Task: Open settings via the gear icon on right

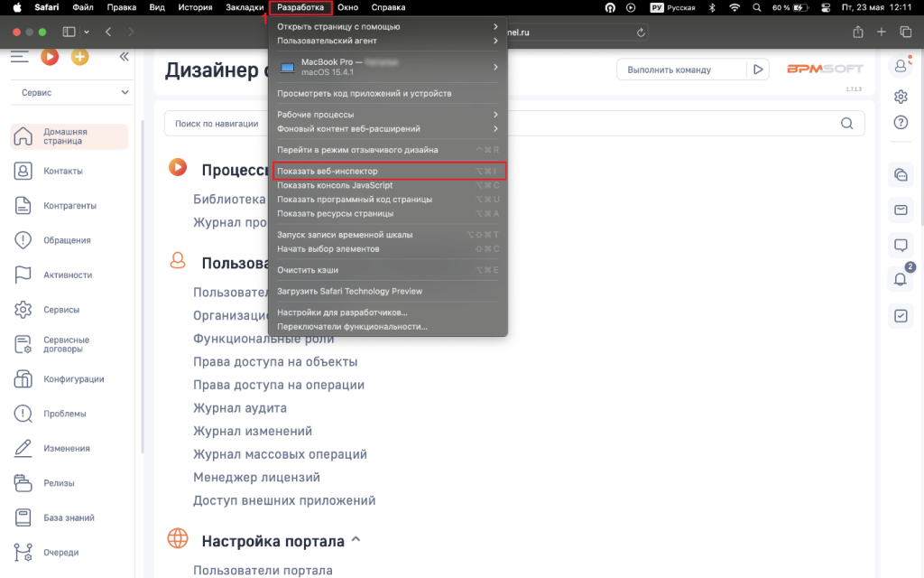Action: coord(901,96)
